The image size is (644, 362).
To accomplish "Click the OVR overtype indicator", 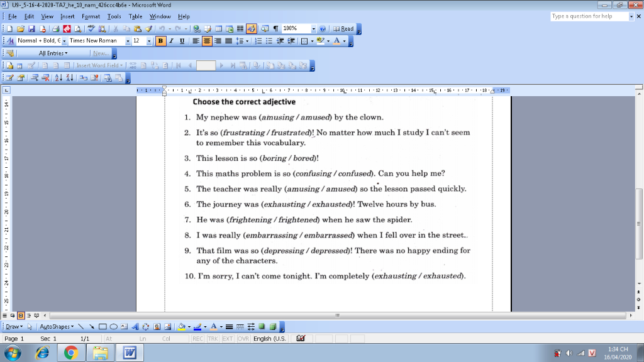I will pos(243,339).
